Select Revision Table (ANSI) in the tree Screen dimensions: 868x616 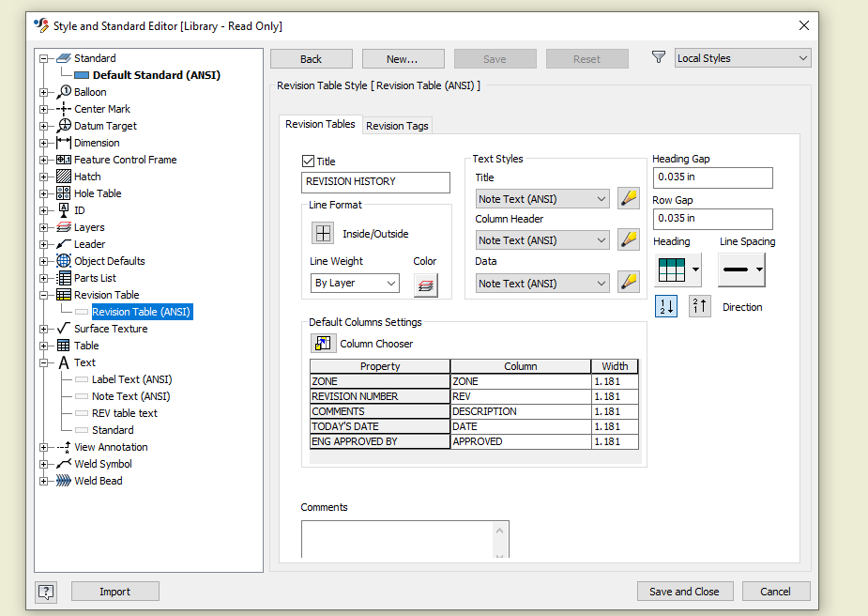[x=143, y=311]
